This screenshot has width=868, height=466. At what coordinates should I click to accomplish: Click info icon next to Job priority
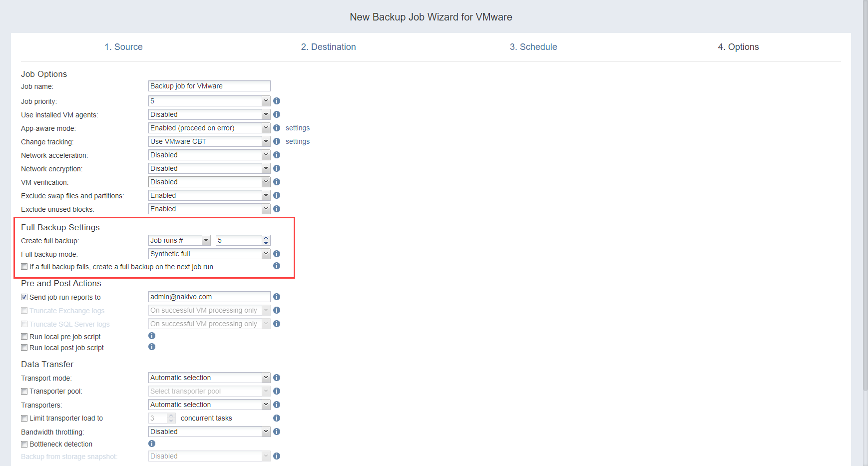277,101
